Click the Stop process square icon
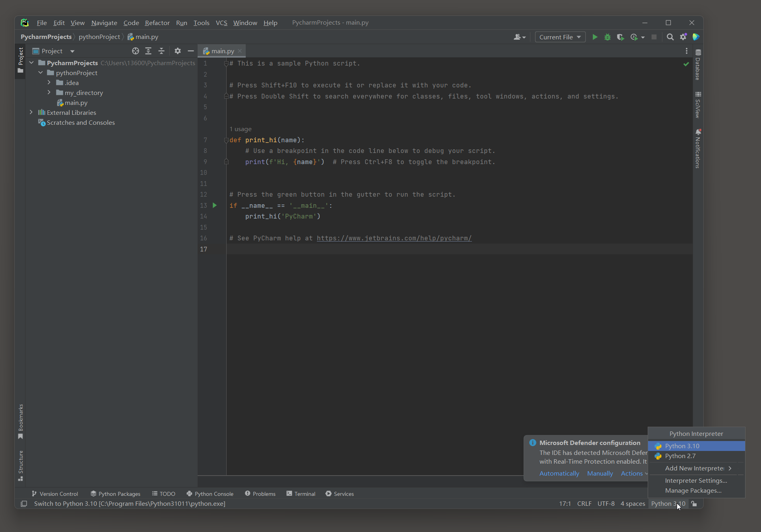Image resolution: width=761 pixels, height=532 pixels. point(654,37)
